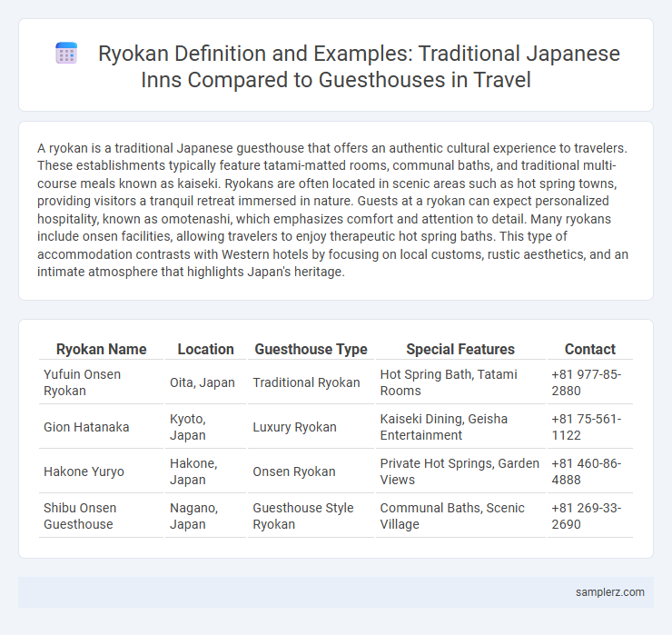This screenshot has width=672, height=635.
Task: Click the phone number +81 269-33-2690
Action: point(587,516)
